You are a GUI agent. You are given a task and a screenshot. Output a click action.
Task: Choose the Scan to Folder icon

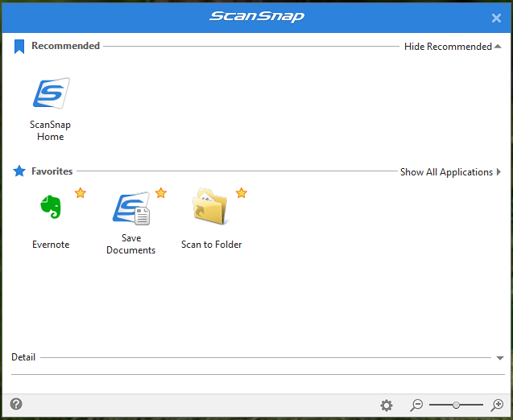click(x=211, y=208)
